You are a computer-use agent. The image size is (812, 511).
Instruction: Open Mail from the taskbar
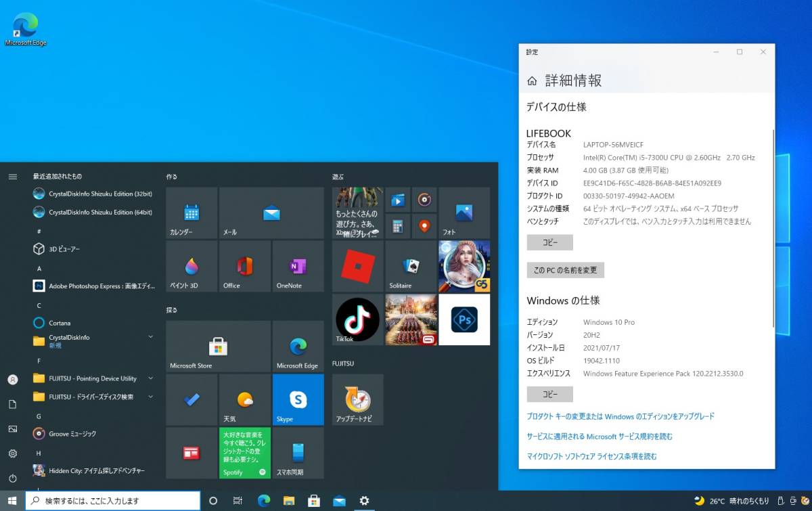point(339,501)
